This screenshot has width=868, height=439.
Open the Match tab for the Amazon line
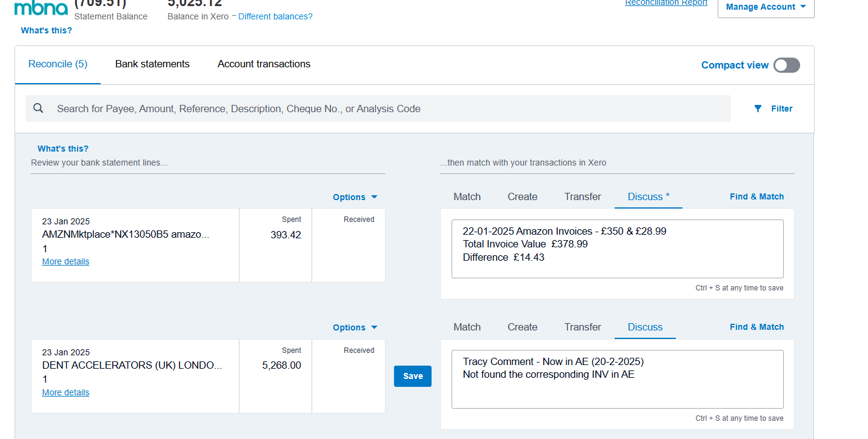pyautogui.click(x=467, y=196)
